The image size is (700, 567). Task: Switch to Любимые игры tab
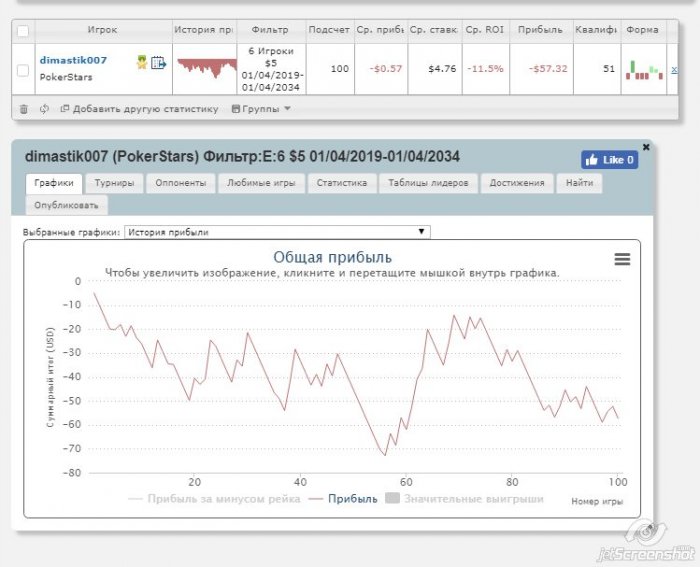click(261, 183)
